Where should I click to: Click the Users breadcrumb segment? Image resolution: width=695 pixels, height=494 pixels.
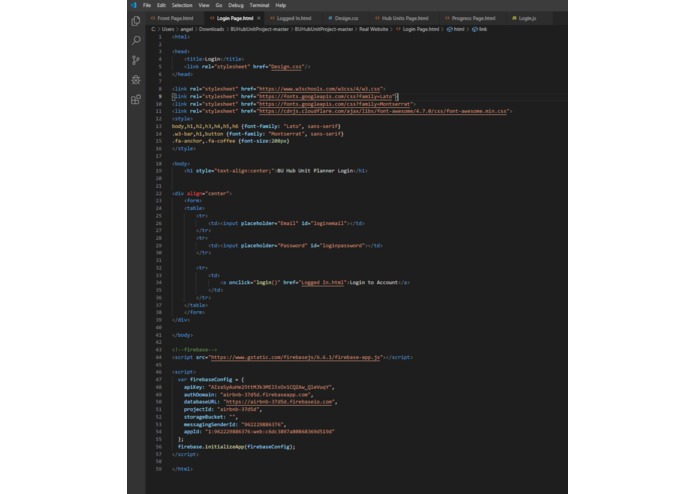click(168, 29)
